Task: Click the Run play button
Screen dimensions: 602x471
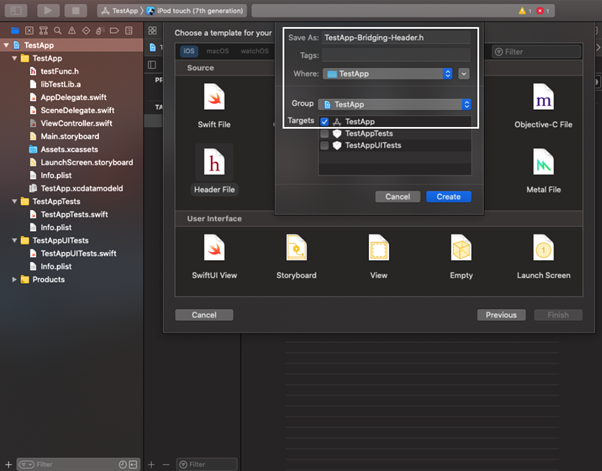Action: pyautogui.click(x=48, y=10)
